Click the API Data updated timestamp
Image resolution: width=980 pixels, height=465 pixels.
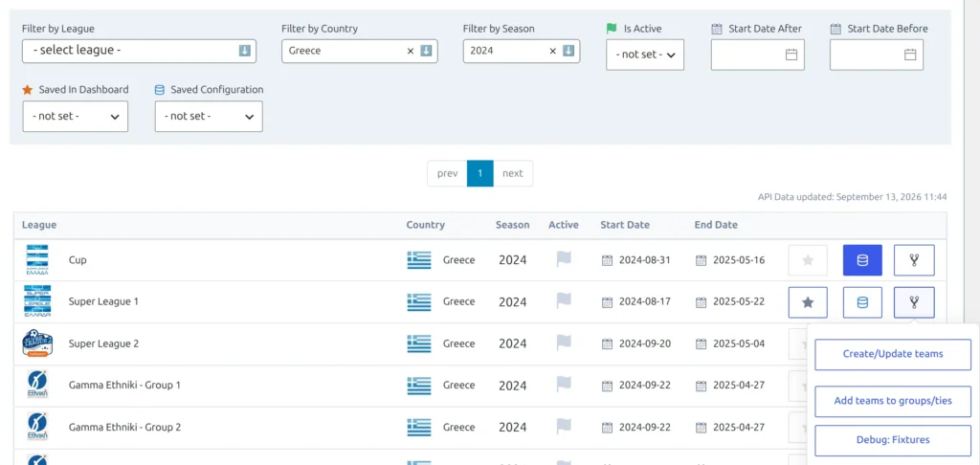(853, 197)
